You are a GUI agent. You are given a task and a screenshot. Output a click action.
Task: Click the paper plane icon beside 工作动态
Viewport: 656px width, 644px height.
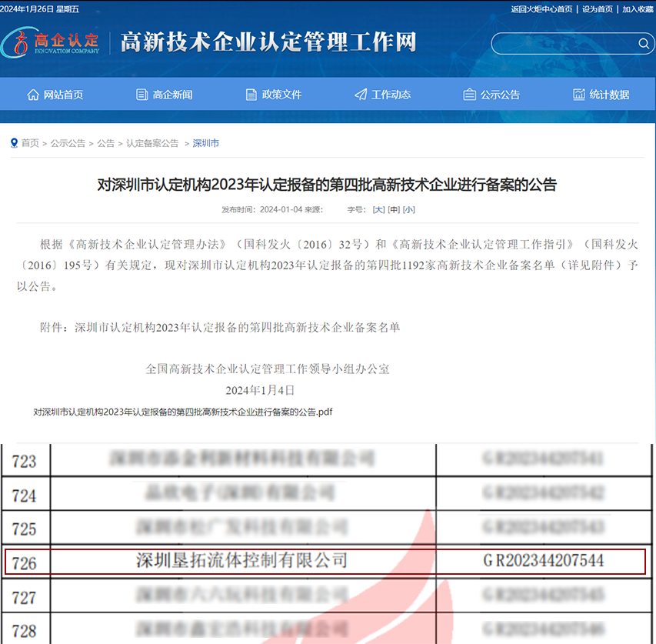click(361, 95)
